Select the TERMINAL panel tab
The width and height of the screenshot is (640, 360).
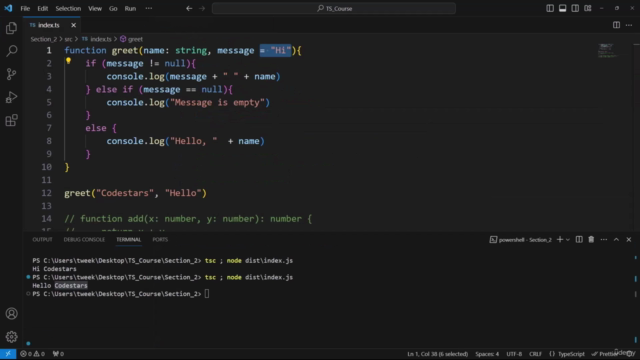tap(129, 240)
